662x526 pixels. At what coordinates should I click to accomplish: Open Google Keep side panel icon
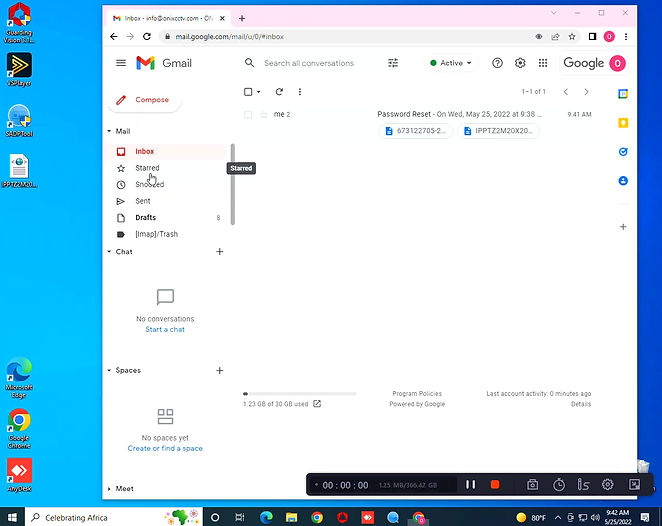point(623,123)
